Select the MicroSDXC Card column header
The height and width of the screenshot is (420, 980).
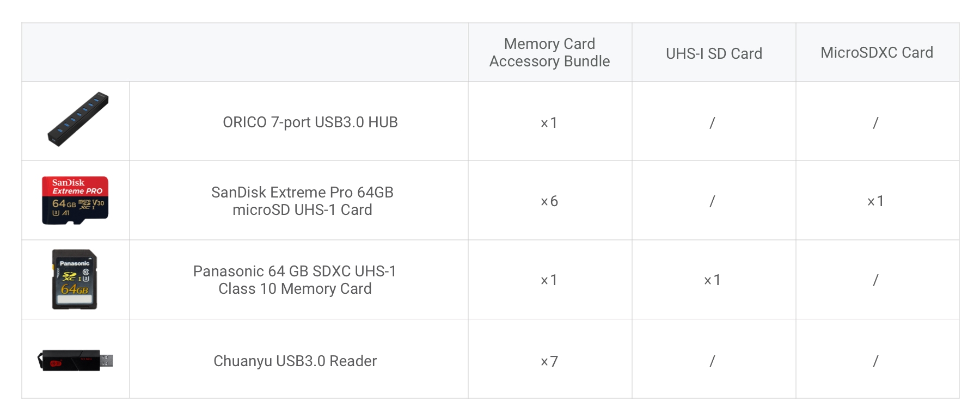click(877, 52)
